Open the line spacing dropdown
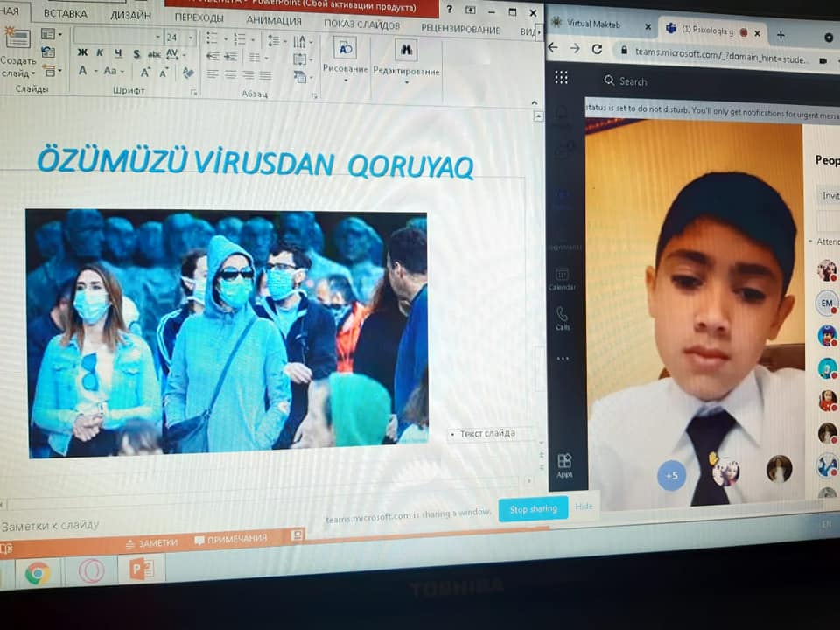This screenshot has height=630, width=840. pos(276,41)
